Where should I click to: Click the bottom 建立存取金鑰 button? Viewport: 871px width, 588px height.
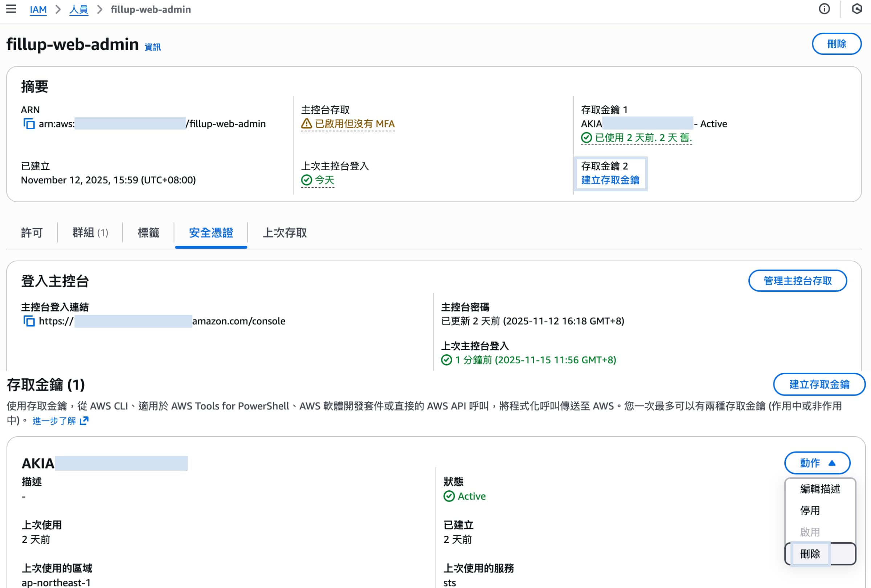tap(819, 384)
